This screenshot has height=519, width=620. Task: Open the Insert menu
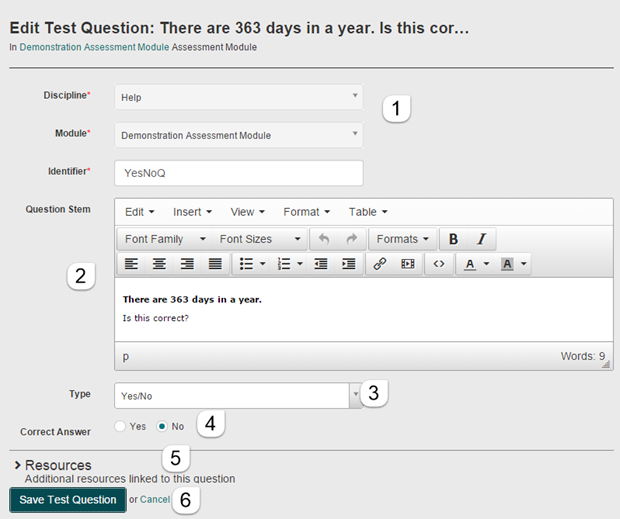click(192, 212)
